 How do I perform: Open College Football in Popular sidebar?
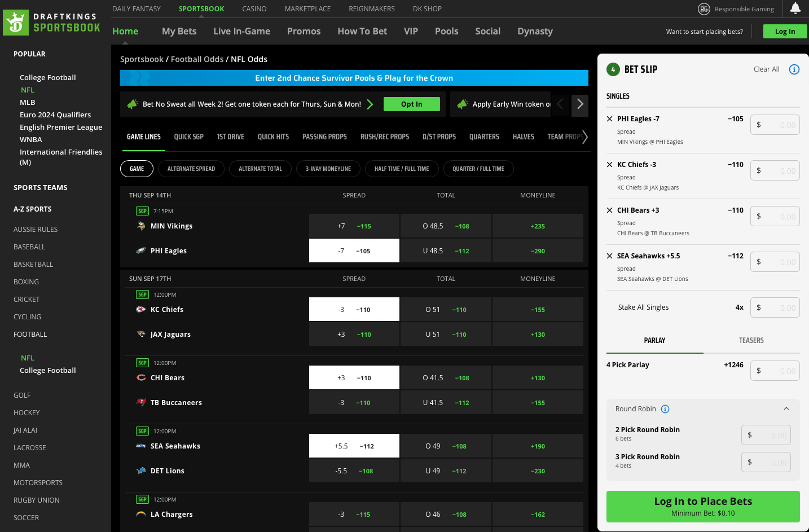pos(47,78)
